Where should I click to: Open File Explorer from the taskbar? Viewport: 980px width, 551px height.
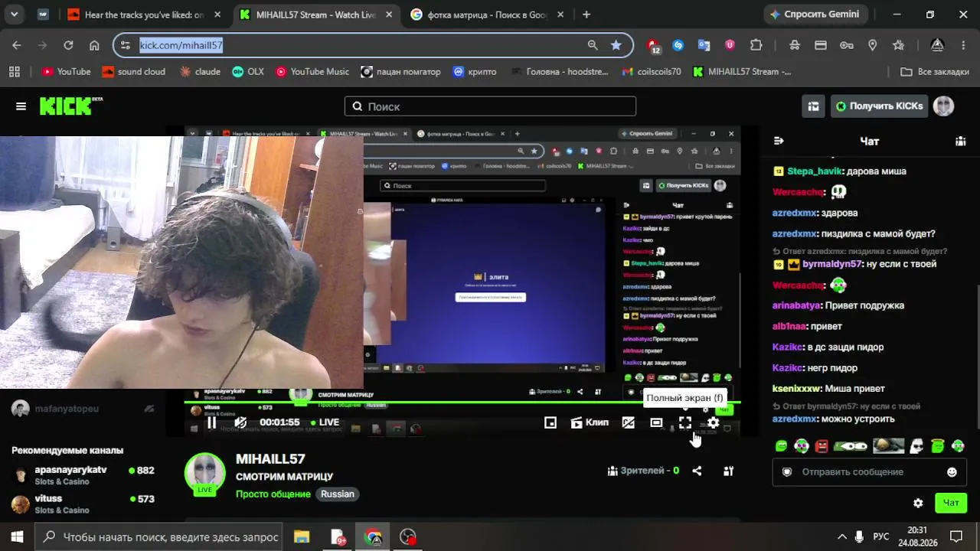(302, 537)
